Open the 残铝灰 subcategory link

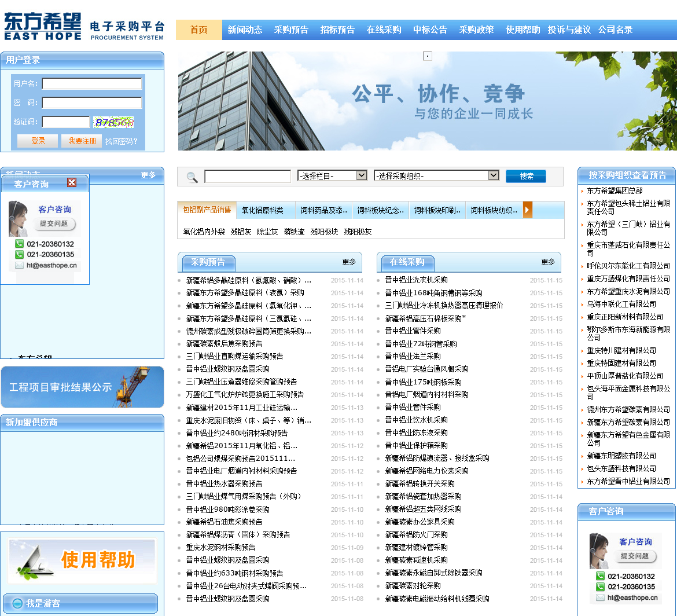pyautogui.click(x=241, y=232)
